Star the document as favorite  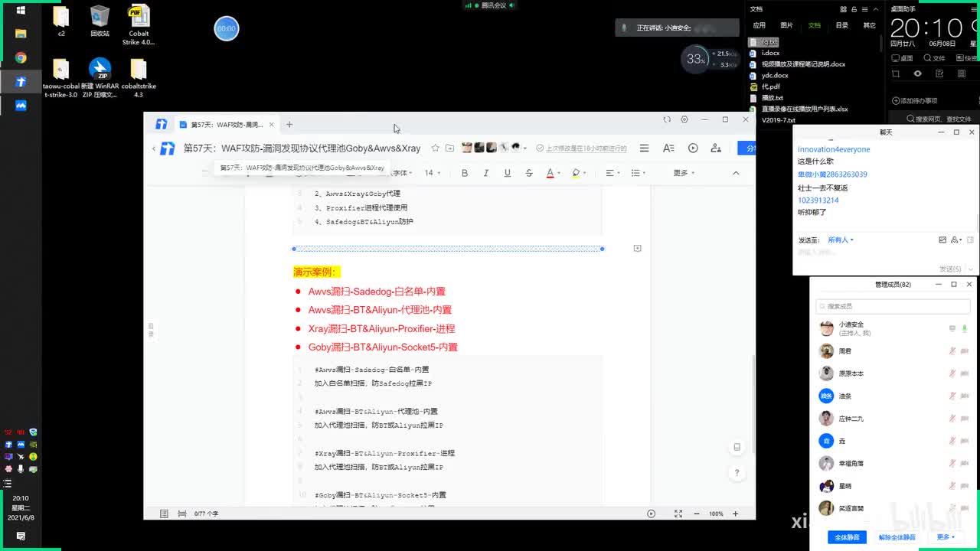435,148
